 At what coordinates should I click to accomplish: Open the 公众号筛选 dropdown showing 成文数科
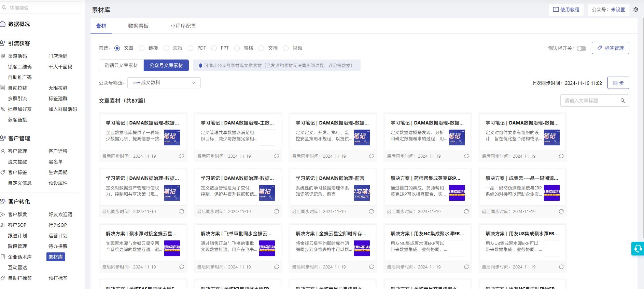coord(164,83)
